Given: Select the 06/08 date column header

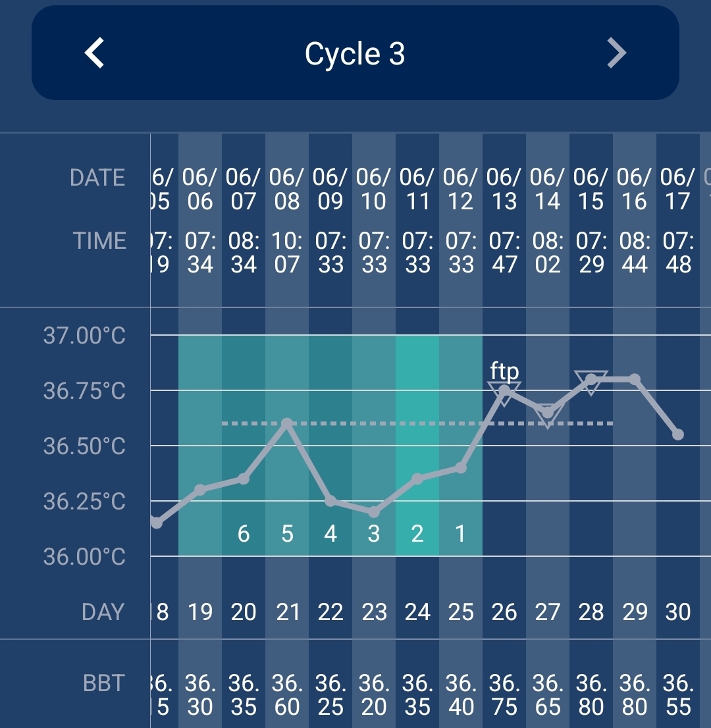Looking at the screenshot, I should point(287,189).
